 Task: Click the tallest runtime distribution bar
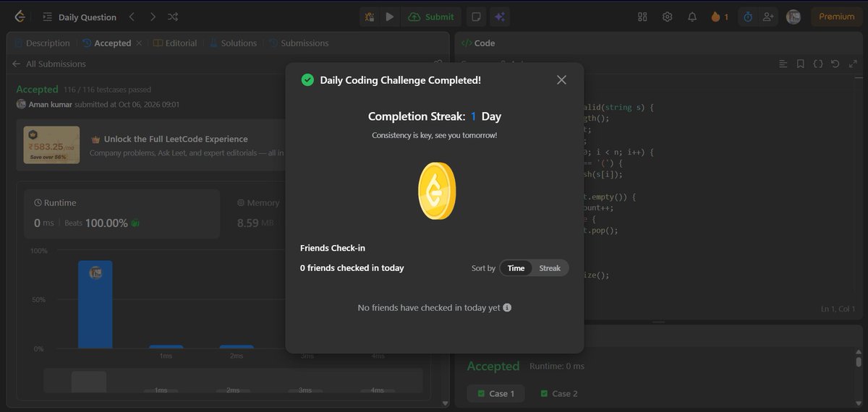point(95,305)
